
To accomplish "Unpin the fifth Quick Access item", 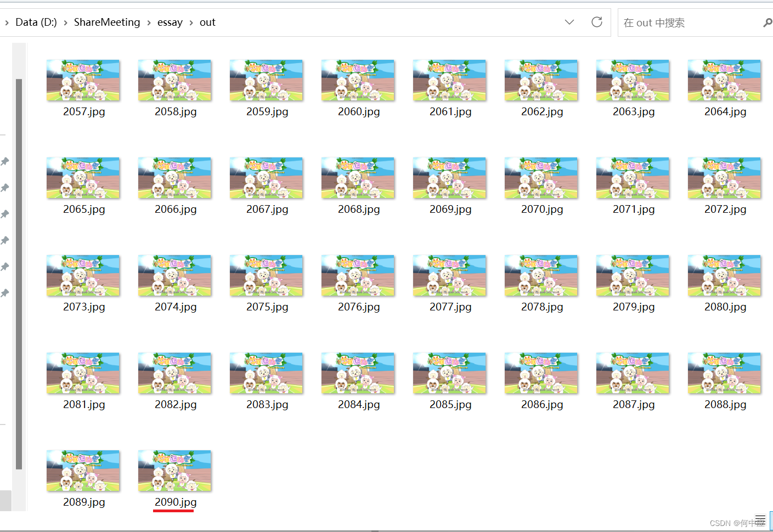I will point(5,267).
